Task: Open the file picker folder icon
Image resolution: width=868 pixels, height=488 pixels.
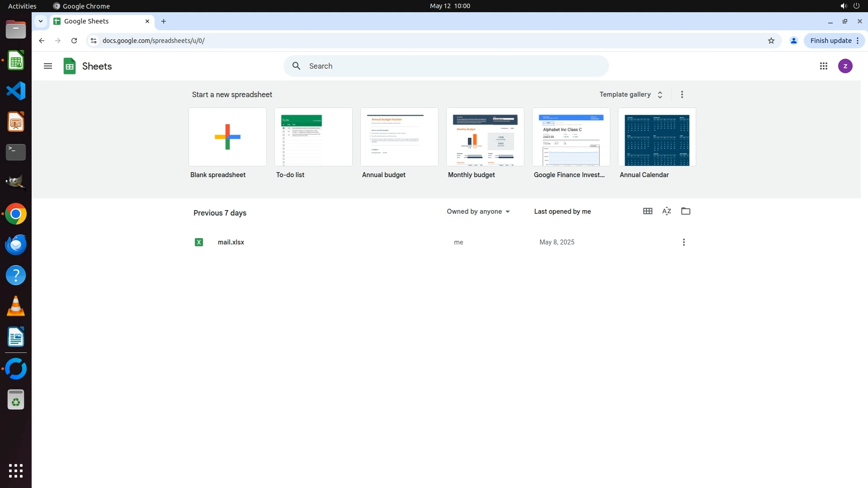Action: pos(685,211)
